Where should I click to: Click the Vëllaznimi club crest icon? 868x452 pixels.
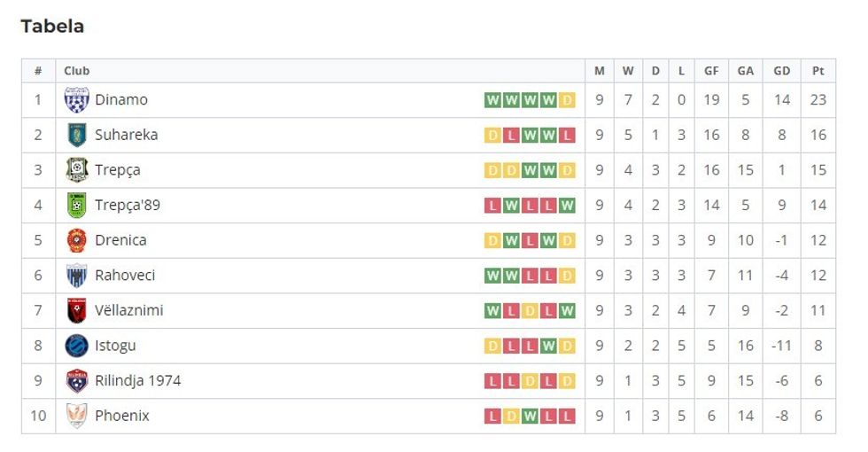tap(77, 310)
